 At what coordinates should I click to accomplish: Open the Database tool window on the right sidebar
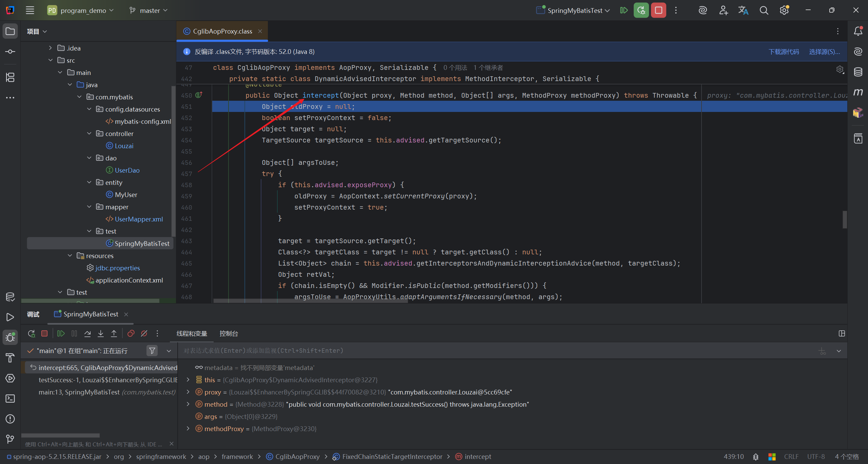pyautogui.click(x=858, y=72)
